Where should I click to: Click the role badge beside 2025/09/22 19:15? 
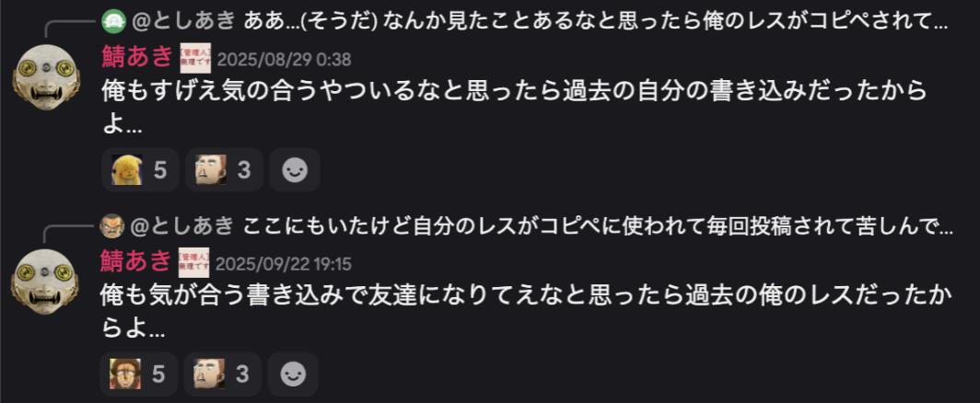[x=194, y=261]
